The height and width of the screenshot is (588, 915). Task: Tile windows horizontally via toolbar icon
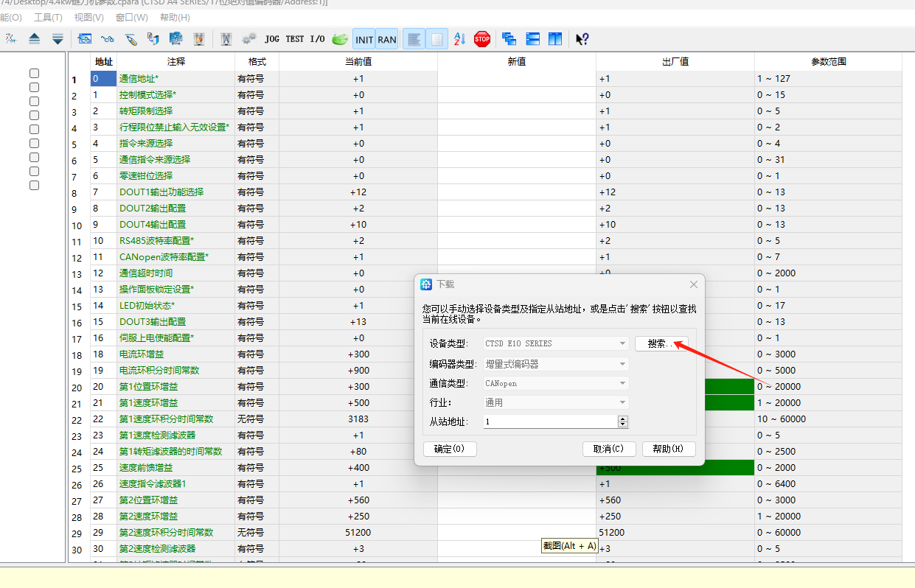point(533,39)
